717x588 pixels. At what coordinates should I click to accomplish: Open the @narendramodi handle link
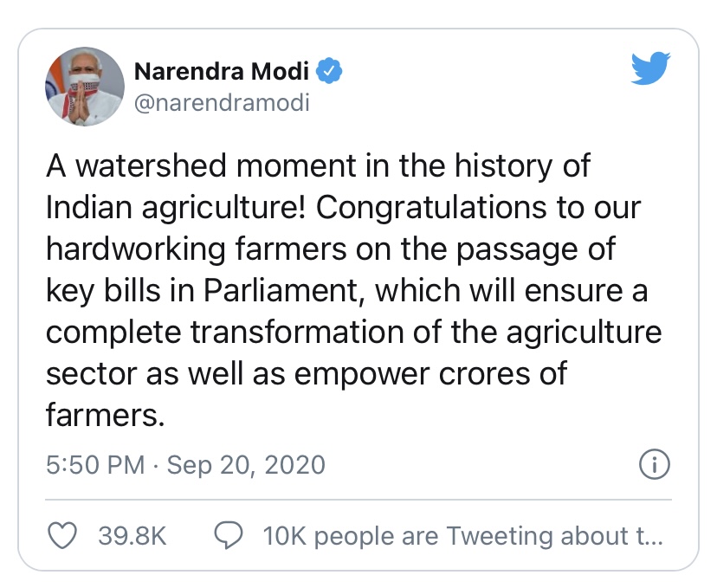pos(222,103)
